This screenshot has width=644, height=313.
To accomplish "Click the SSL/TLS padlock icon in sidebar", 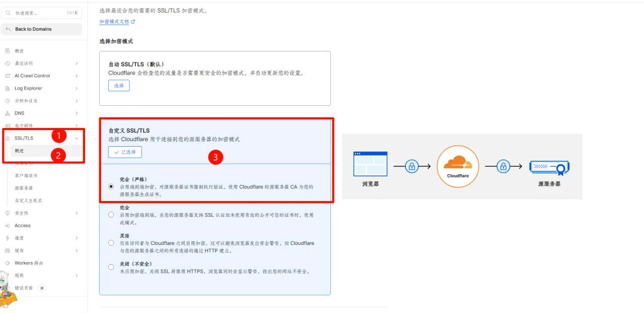I will coord(8,138).
